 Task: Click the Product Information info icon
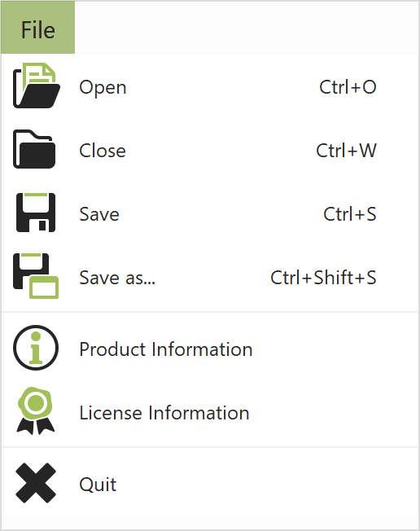(x=36, y=348)
